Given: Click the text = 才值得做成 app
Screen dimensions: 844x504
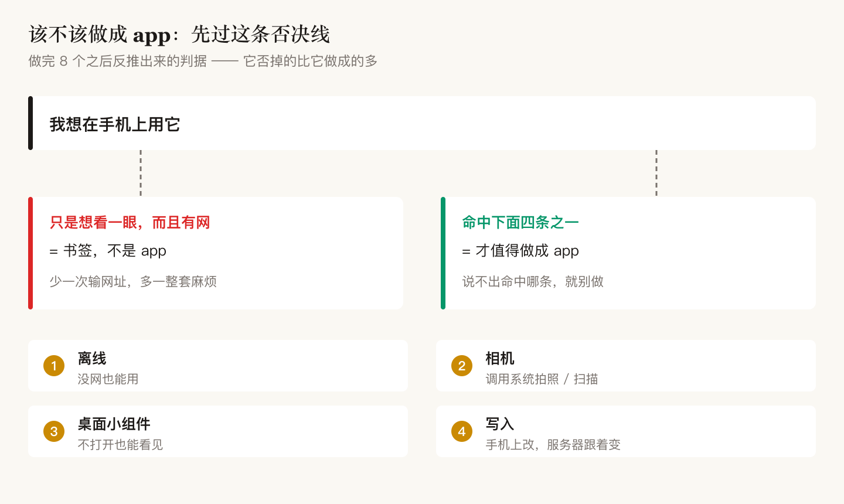Looking at the screenshot, I should point(520,251).
